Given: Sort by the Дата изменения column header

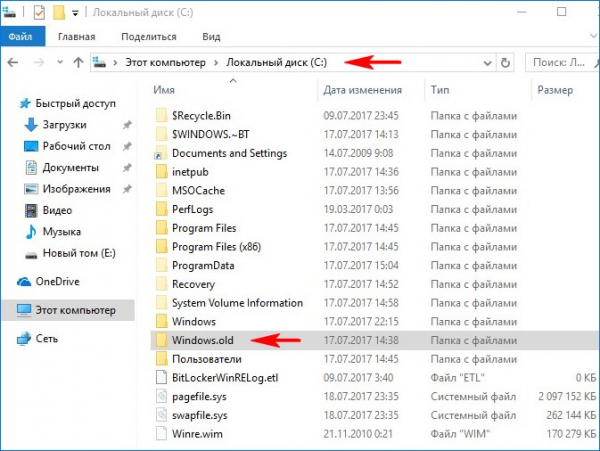Looking at the screenshot, I should click(362, 90).
